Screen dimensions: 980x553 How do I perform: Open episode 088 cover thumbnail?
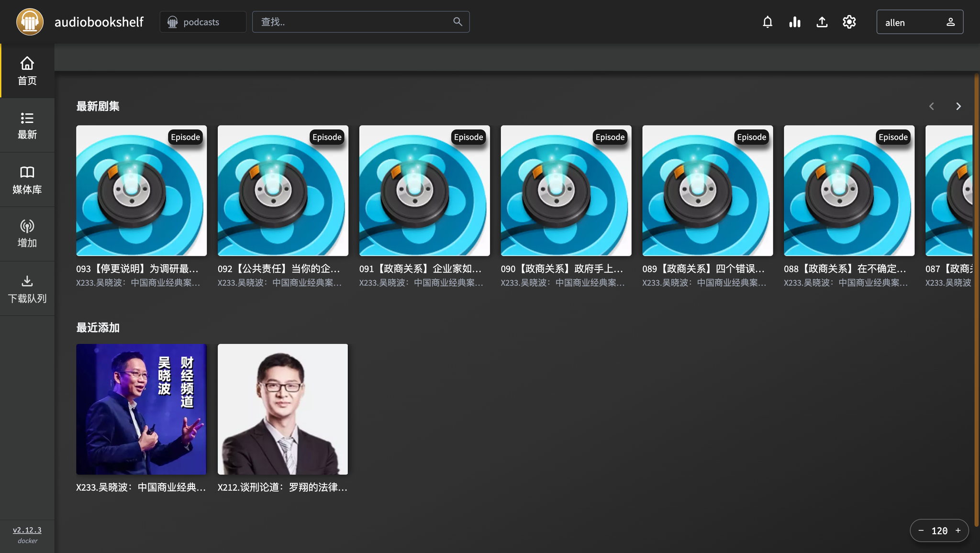pos(849,191)
